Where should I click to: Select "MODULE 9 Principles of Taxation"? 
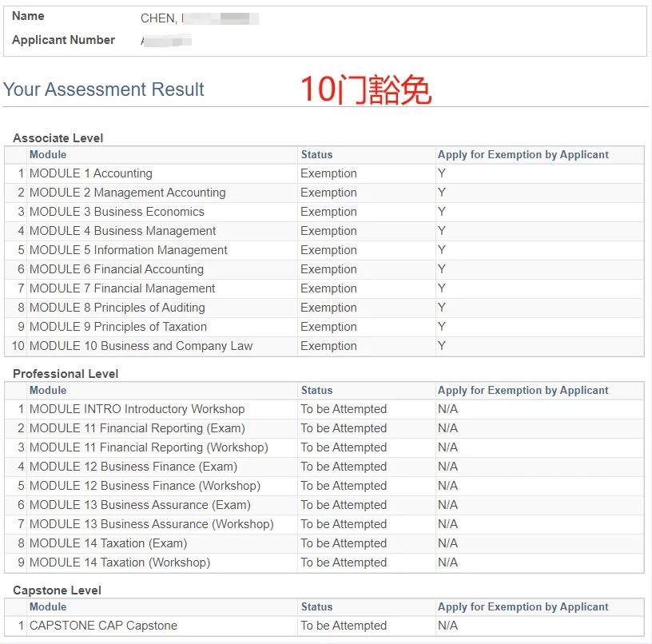(118, 326)
